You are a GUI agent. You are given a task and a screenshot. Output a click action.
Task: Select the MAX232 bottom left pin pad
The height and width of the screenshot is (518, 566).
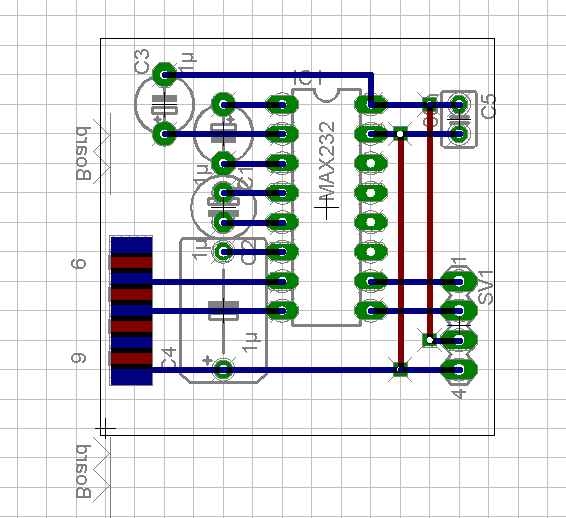pos(282,311)
